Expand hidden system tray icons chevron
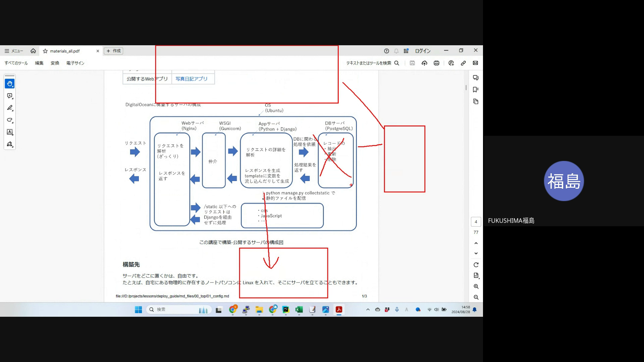The image size is (644, 362). click(368, 309)
